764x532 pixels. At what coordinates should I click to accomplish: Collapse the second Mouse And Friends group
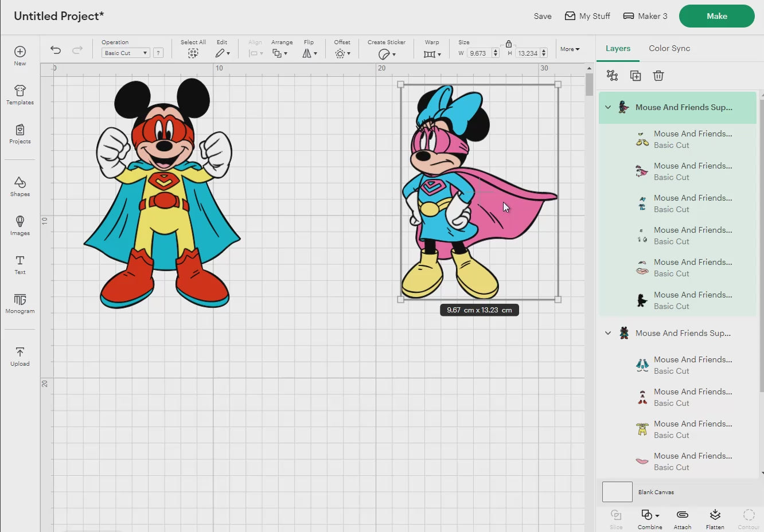click(608, 333)
